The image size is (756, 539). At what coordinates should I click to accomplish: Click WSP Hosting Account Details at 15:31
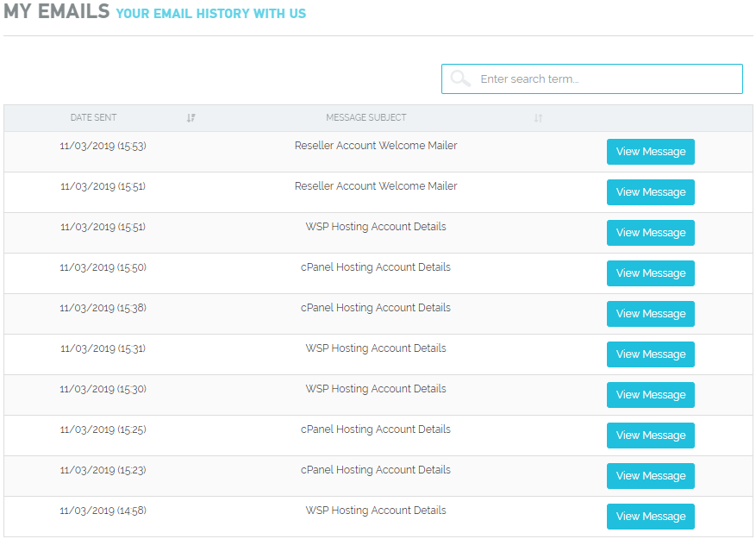(x=376, y=348)
